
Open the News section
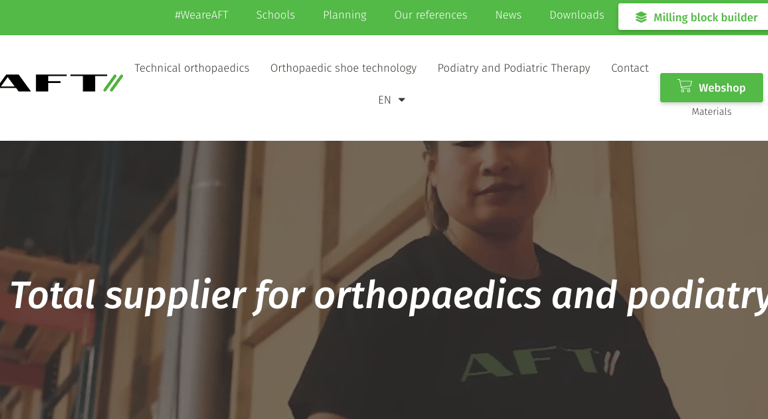[508, 15]
